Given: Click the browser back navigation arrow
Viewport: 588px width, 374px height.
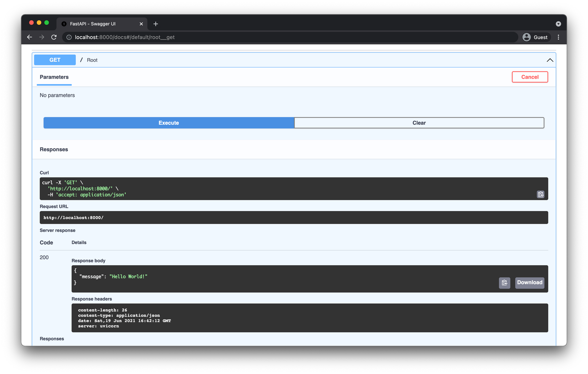Looking at the screenshot, I should pos(30,37).
